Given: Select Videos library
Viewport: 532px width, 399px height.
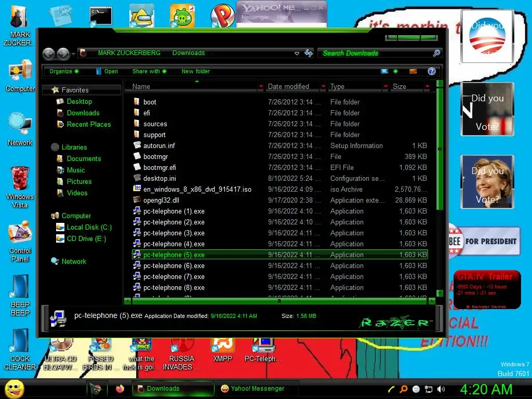Looking at the screenshot, I should (x=77, y=193).
